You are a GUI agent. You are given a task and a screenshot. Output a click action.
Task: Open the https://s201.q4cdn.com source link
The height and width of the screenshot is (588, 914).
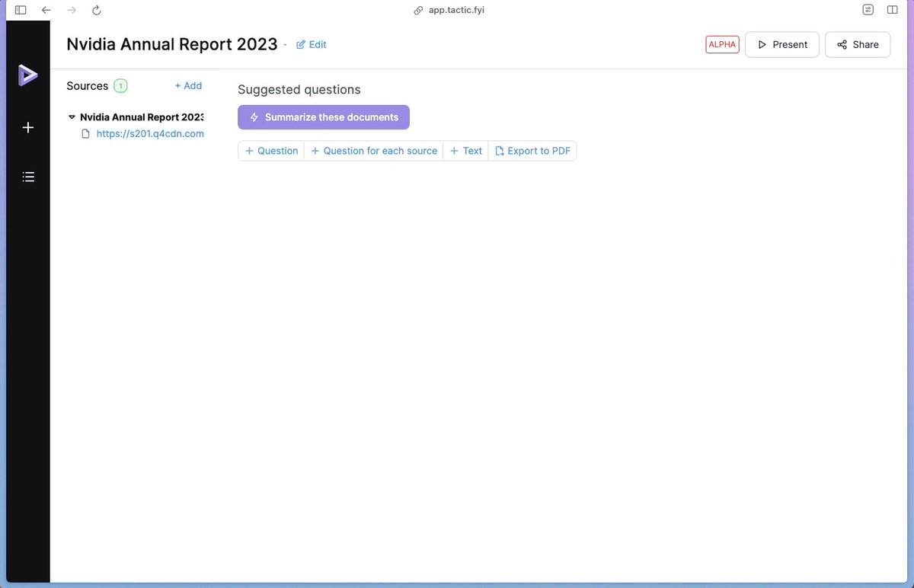click(150, 134)
